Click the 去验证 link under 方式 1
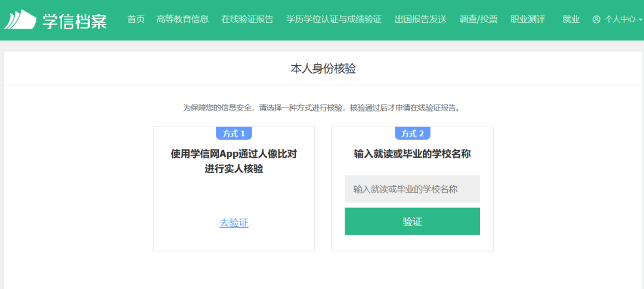Viewport: 644px width, 289px height. click(x=234, y=223)
